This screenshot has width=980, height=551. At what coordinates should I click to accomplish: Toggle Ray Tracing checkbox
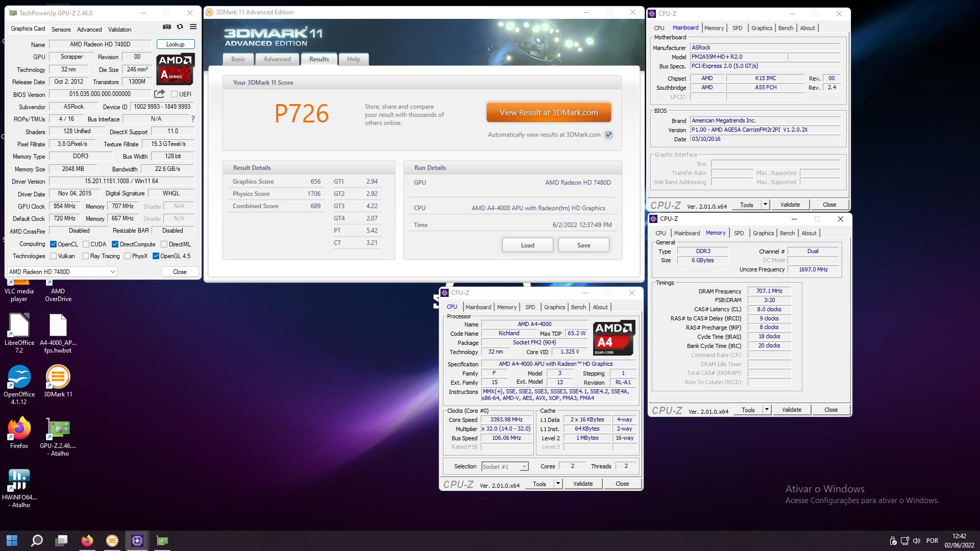coord(86,256)
